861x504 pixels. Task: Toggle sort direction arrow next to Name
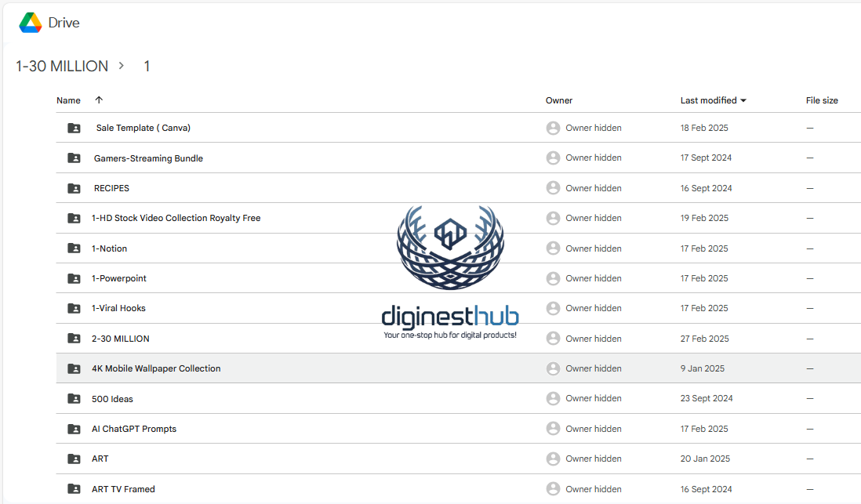98,100
